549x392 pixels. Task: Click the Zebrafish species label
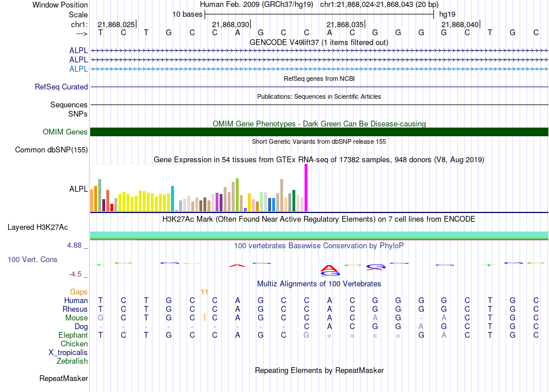tap(72, 361)
